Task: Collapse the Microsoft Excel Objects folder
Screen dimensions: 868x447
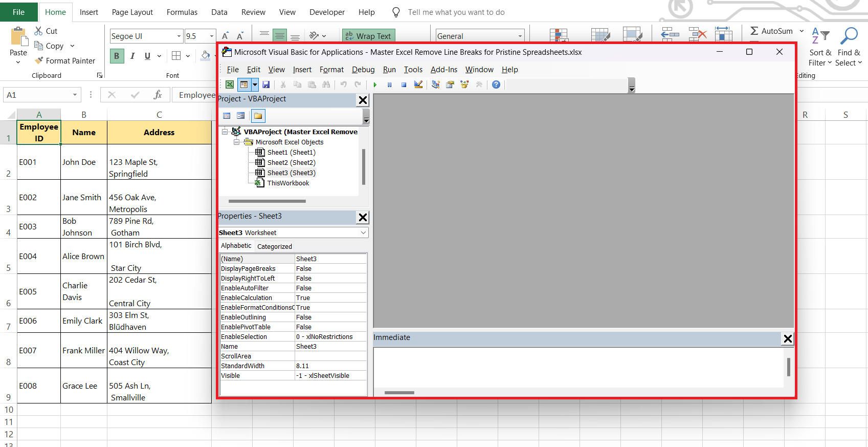Action: click(236, 142)
